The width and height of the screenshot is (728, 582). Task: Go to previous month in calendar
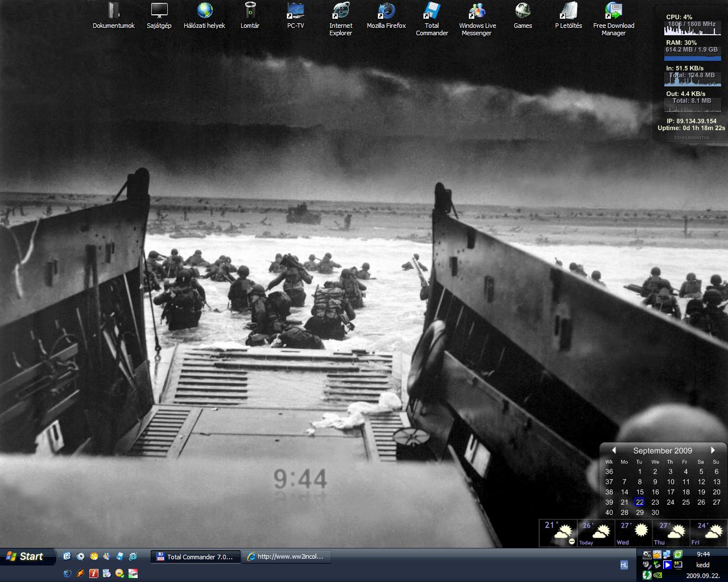point(614,450)
